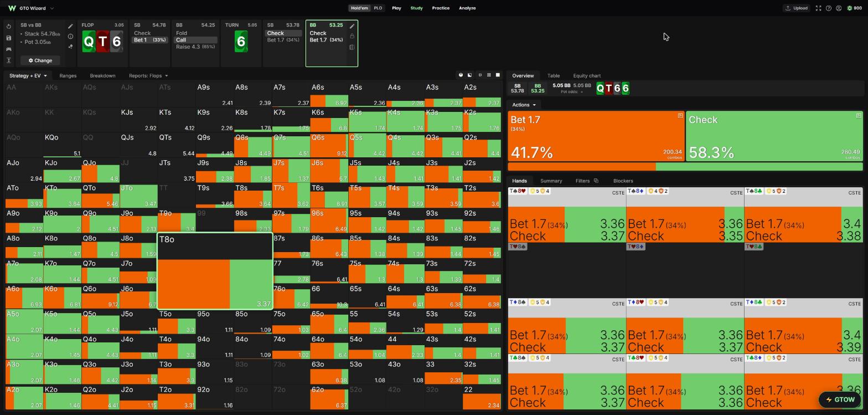Click the compare columns icon in BB card

point(352,47)
